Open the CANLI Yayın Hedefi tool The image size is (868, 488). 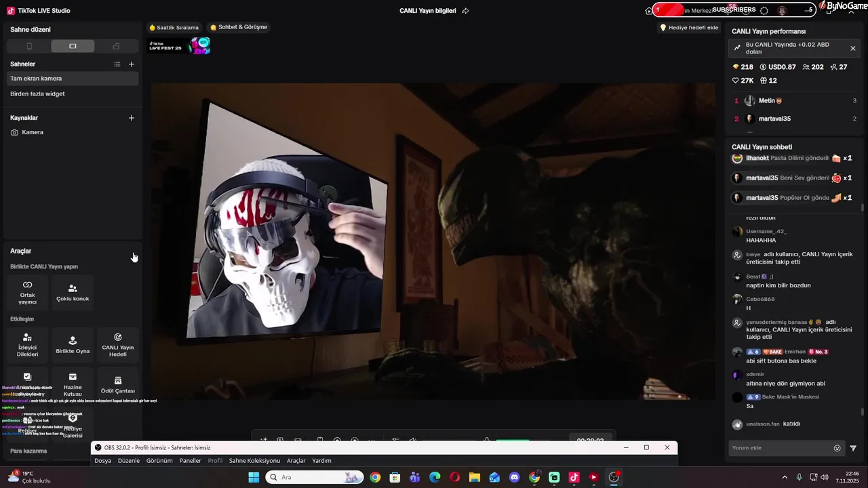point(117,345)
